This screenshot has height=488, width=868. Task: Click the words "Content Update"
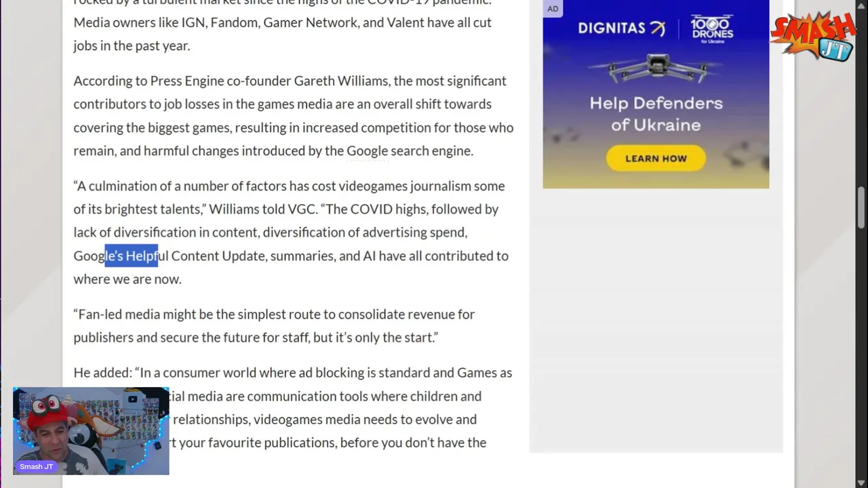[x=218, y=256]
